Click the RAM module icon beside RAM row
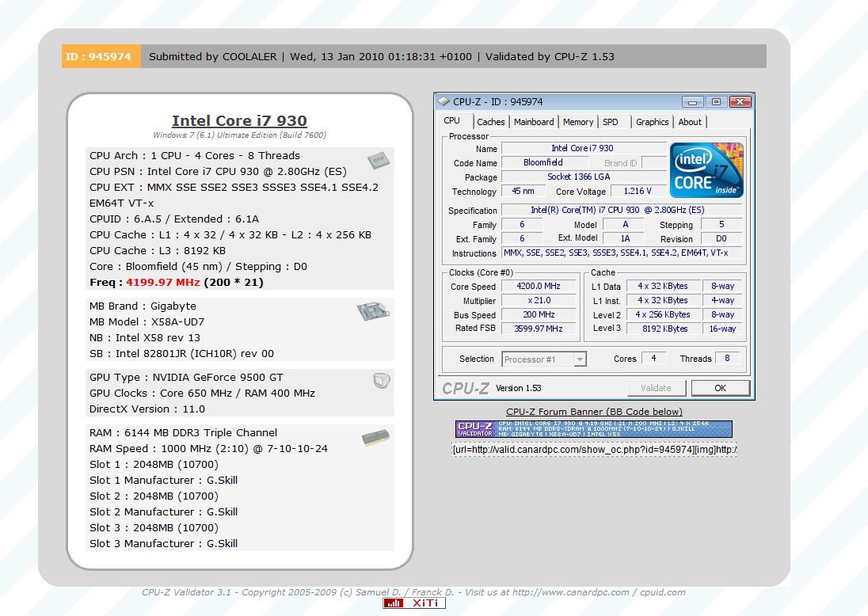Image resolution: width=868 pixels, height=616 pixels. pyautogui.click(x=375, y=438)
